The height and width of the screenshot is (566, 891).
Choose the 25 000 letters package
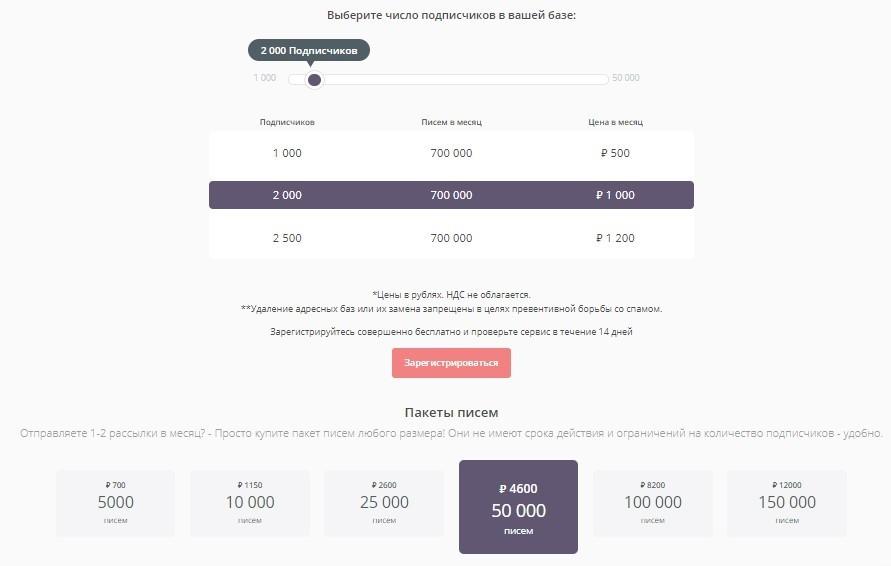384,503
